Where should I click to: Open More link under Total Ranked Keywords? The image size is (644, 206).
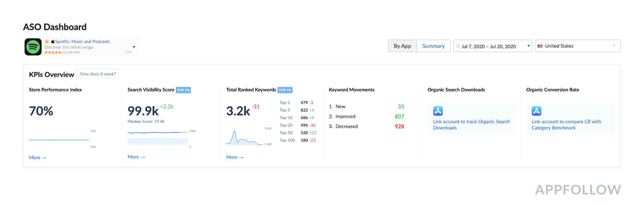pos(235,157)
